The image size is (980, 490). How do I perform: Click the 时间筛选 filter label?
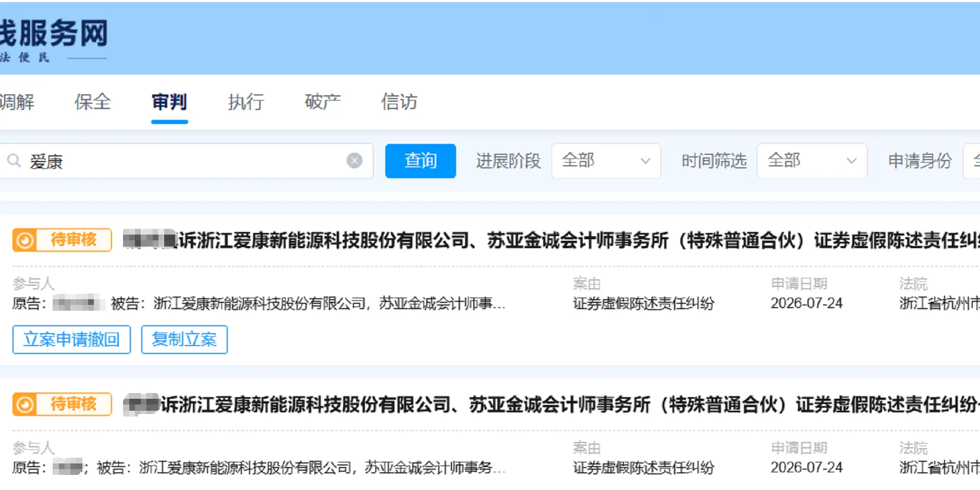coord(714,161)
